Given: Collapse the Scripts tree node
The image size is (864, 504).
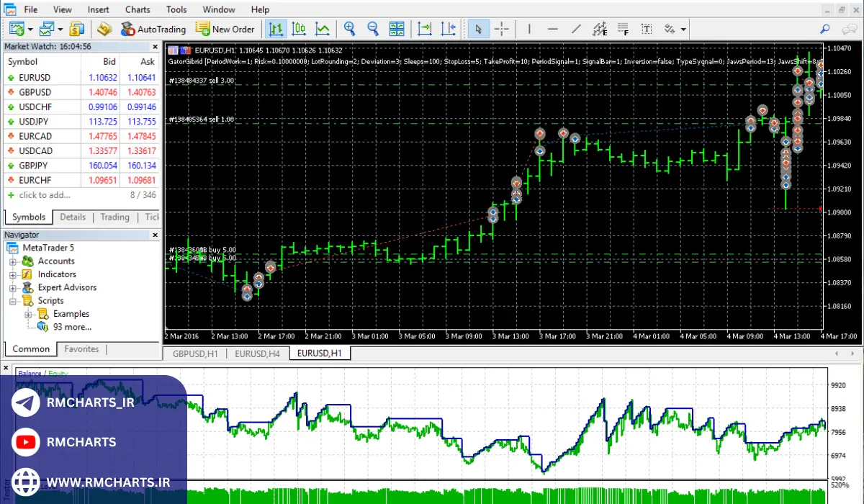Looking at the screenshot, I should tap(13, 301).
